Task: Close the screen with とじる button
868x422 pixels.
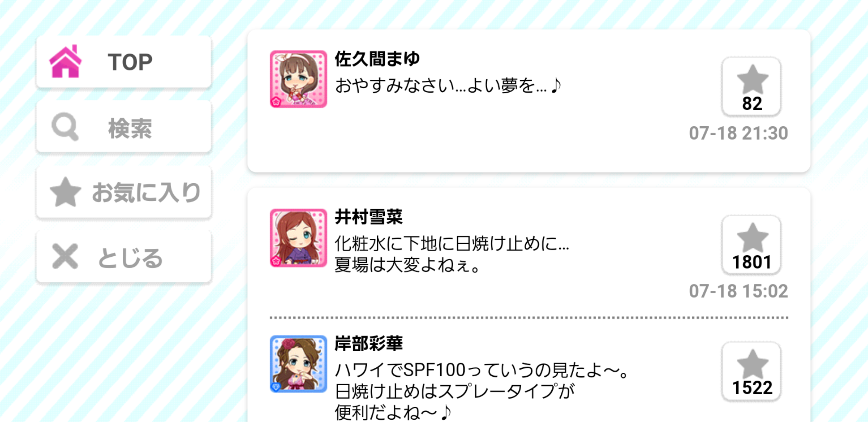Action: tap(124, 257)
